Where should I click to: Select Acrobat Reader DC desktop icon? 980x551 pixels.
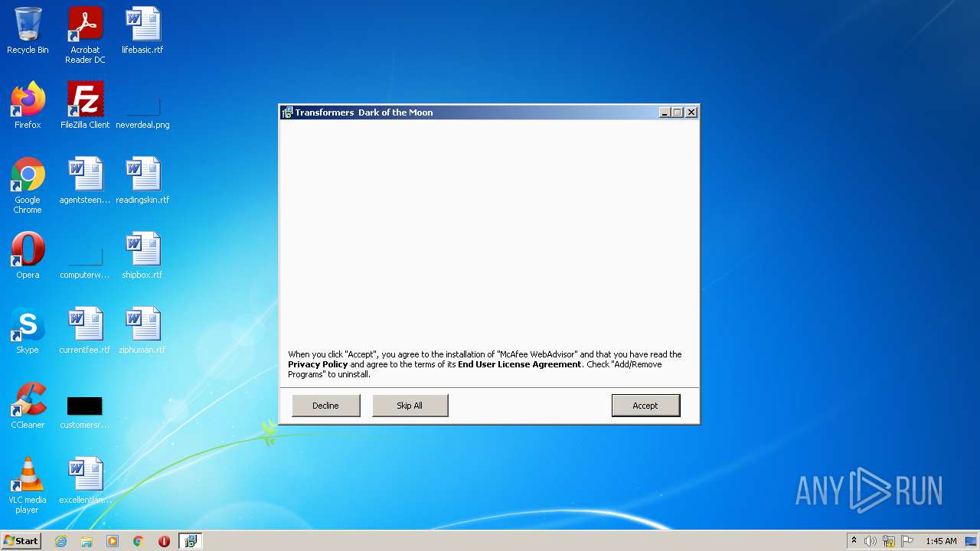85,35
